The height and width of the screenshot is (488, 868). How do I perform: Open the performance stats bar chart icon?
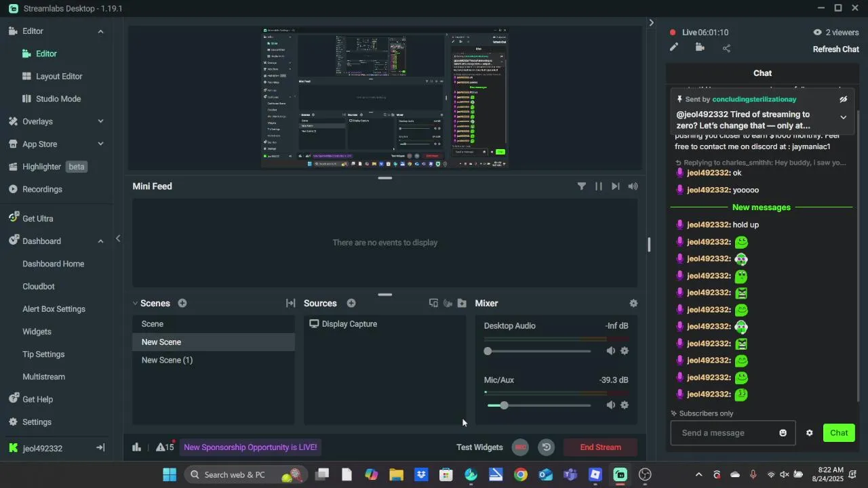tap(136, 447)
